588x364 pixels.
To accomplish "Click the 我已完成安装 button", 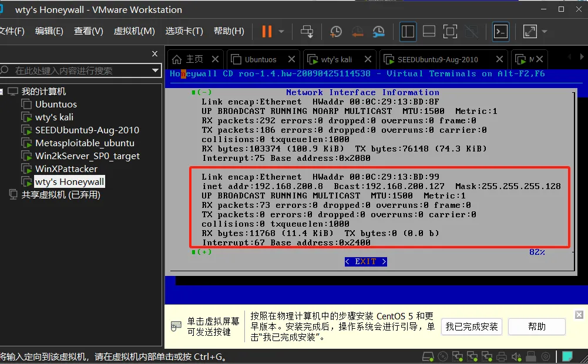I will coord(471,326).
